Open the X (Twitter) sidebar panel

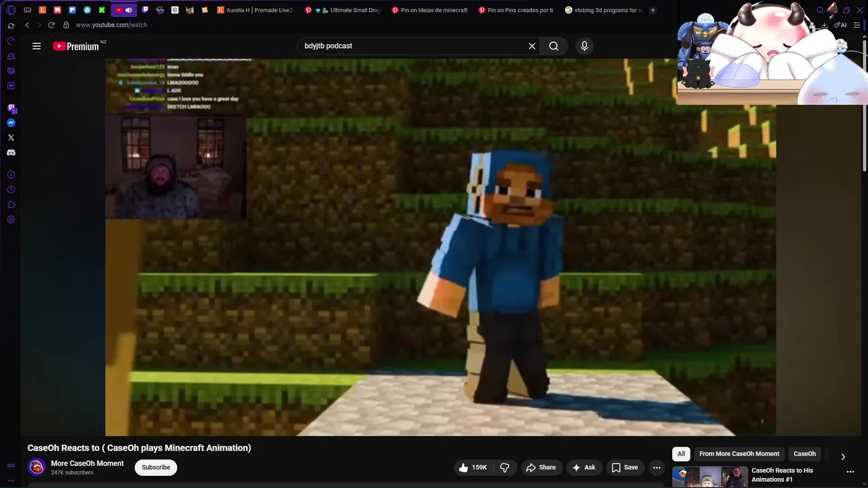point(11,138)
